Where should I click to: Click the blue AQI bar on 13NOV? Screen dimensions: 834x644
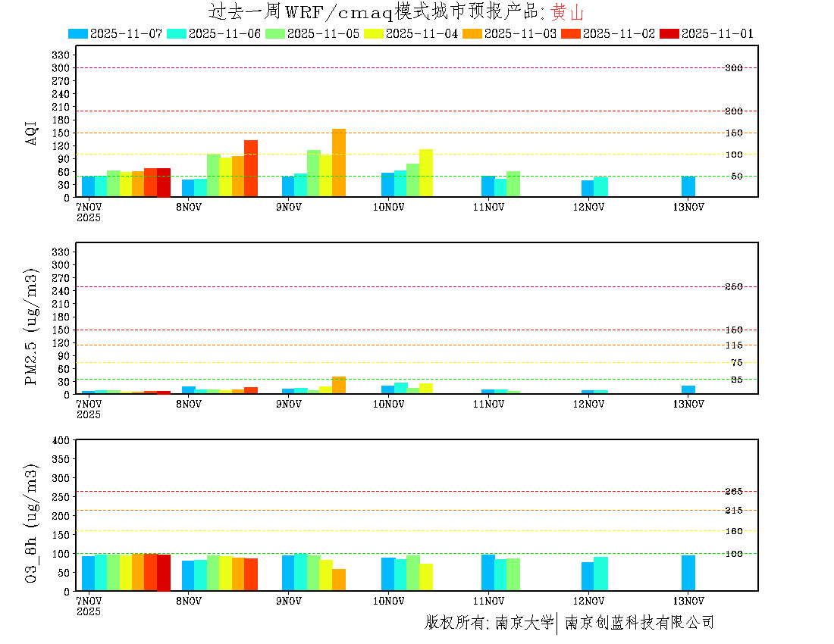point(688,186)
